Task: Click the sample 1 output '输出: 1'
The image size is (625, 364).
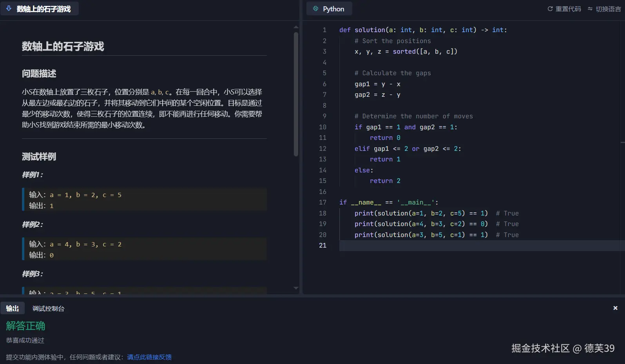Action: [x=41, y=206]
